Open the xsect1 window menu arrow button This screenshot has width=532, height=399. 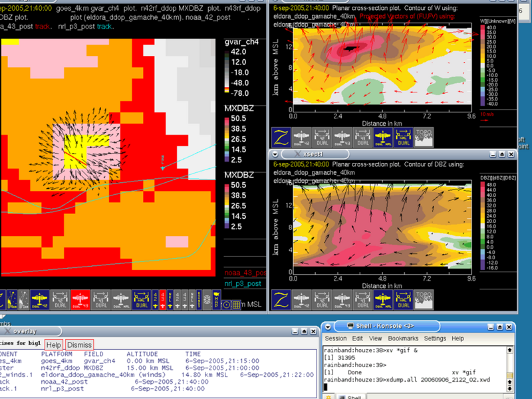275,154
